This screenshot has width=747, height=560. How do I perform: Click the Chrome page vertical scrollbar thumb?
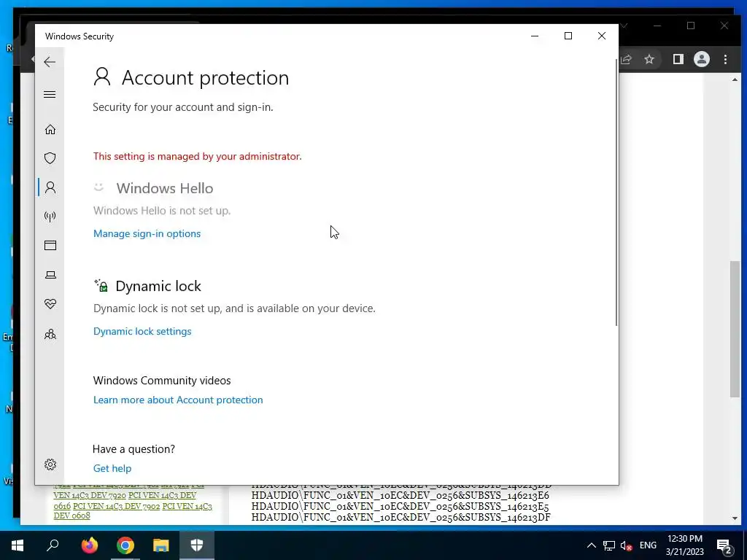pos(735,329)
